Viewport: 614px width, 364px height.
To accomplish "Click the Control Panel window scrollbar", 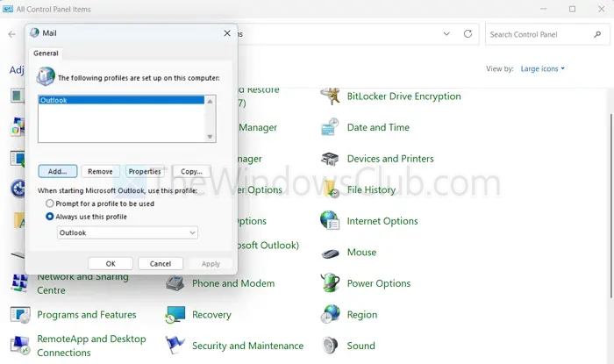I will [x=611, y=205].
